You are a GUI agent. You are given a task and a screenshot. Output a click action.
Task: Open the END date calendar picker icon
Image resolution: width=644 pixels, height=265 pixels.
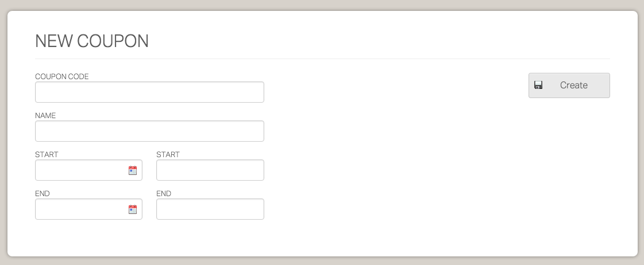click(133, 209)
